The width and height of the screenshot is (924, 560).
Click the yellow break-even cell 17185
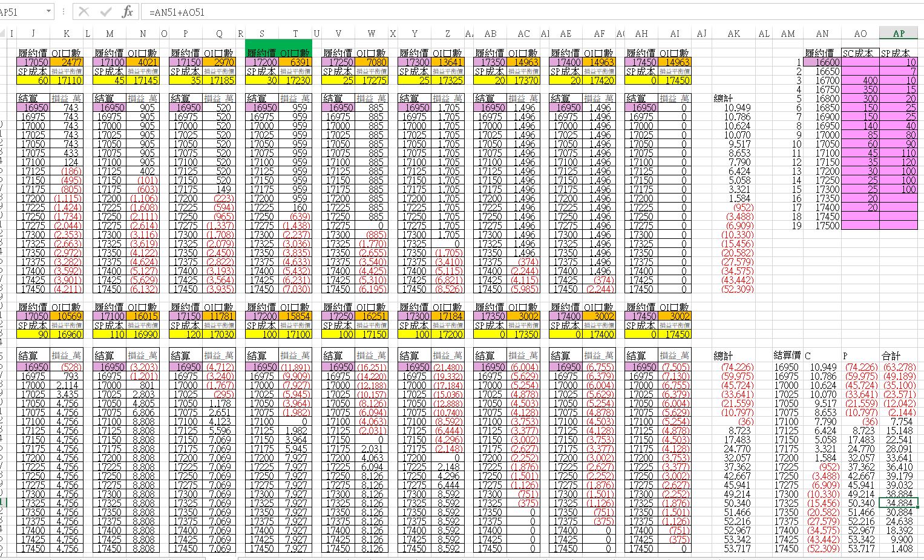click(x=220, y=80)
